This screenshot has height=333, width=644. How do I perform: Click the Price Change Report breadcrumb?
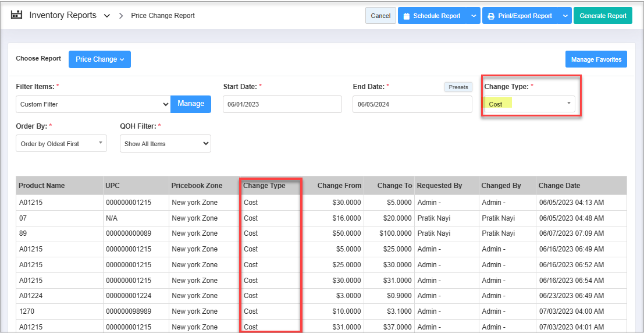pyautogui.click(x=163, y=16)
